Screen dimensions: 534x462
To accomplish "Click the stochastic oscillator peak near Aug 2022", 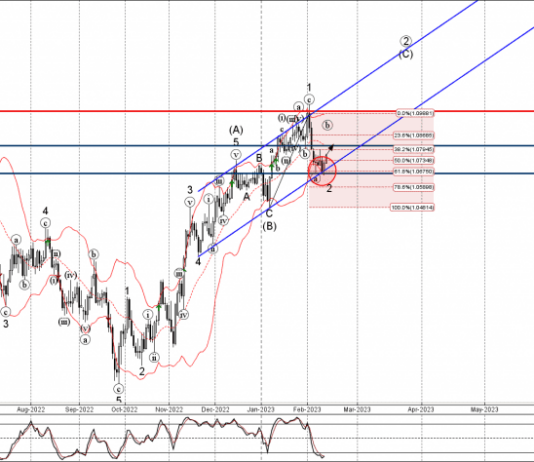I will coord(31,423).
